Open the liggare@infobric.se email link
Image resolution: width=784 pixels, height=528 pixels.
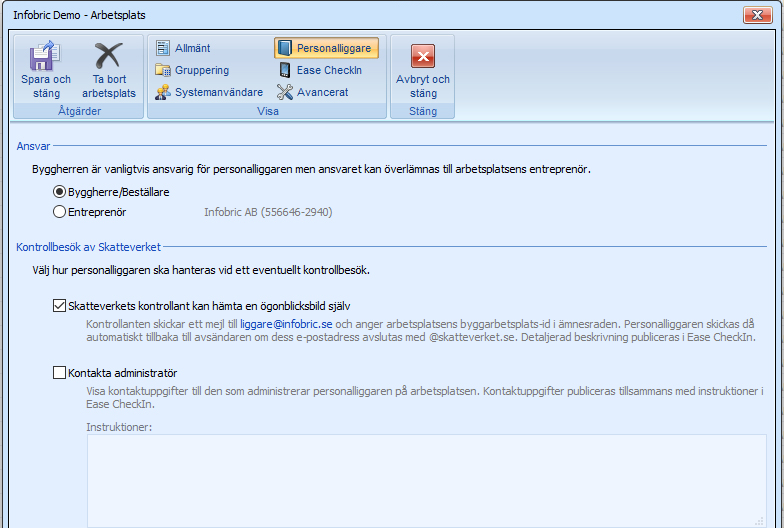[x=286, y=324]
